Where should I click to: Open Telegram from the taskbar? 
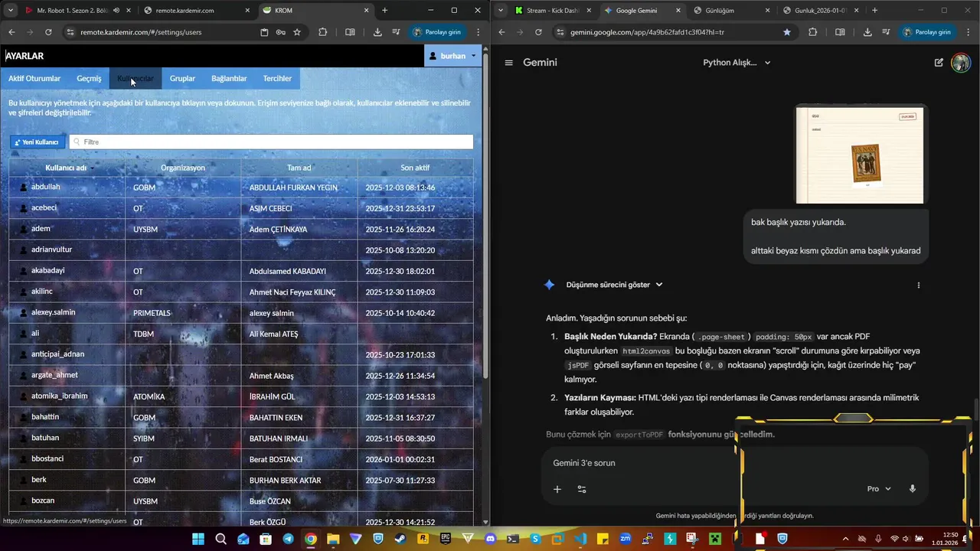288,539
